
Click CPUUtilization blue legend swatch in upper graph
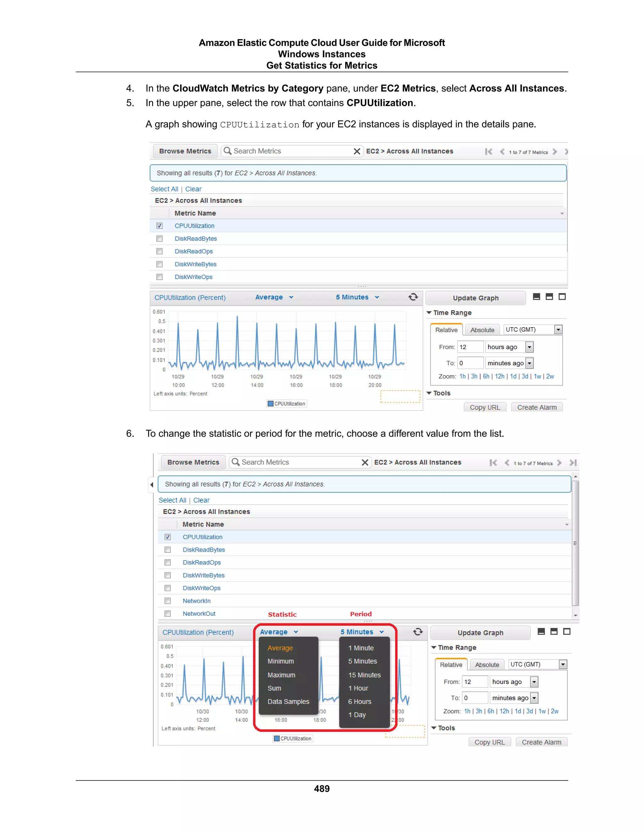(270, 404)
